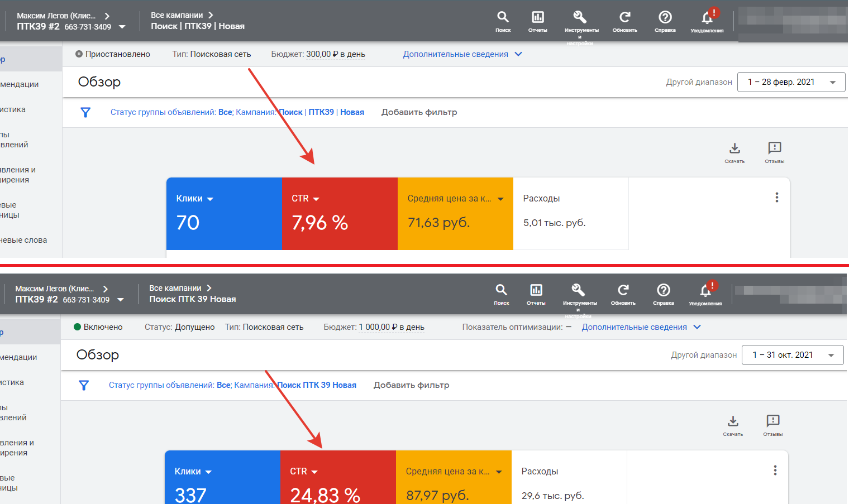Select the Расходы tile showing 5,01 тыс. руб.
The image size is (849, 504).
coord(571,213)
